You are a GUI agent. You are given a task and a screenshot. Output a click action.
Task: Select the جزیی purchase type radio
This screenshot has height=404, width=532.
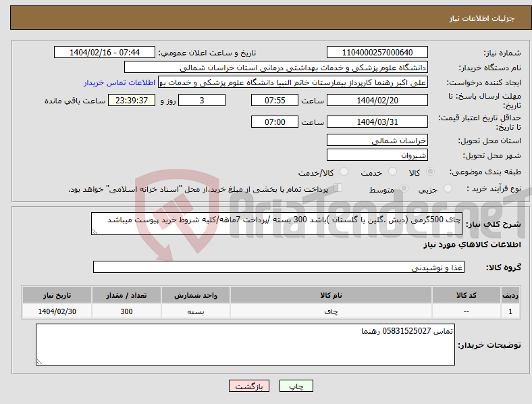pyautogui.click(x=448, y=188)
